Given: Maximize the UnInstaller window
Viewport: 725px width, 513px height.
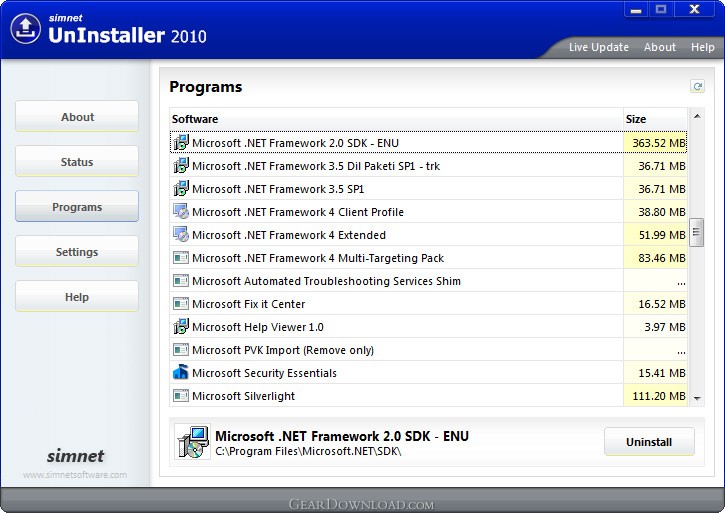Looking at the screenshot, I should [x=661, y=9].
